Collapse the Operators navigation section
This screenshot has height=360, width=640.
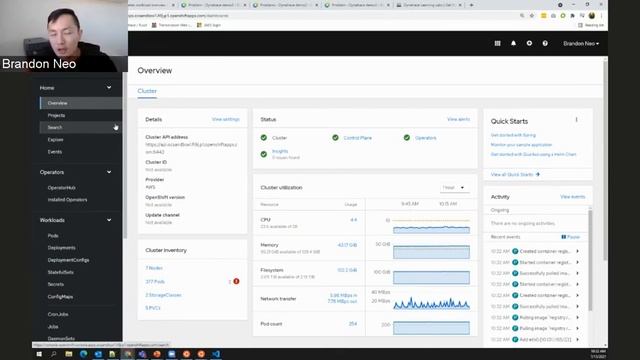tap(109, 172)
